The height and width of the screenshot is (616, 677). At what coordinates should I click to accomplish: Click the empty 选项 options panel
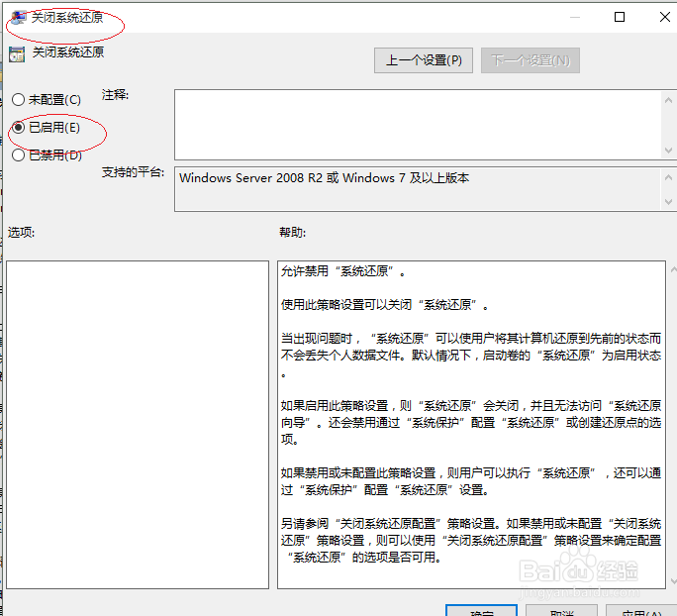pos(138,425)
